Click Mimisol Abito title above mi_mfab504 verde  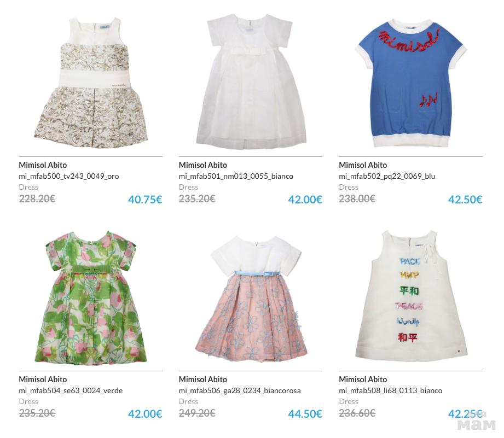[x=43, y=379]
